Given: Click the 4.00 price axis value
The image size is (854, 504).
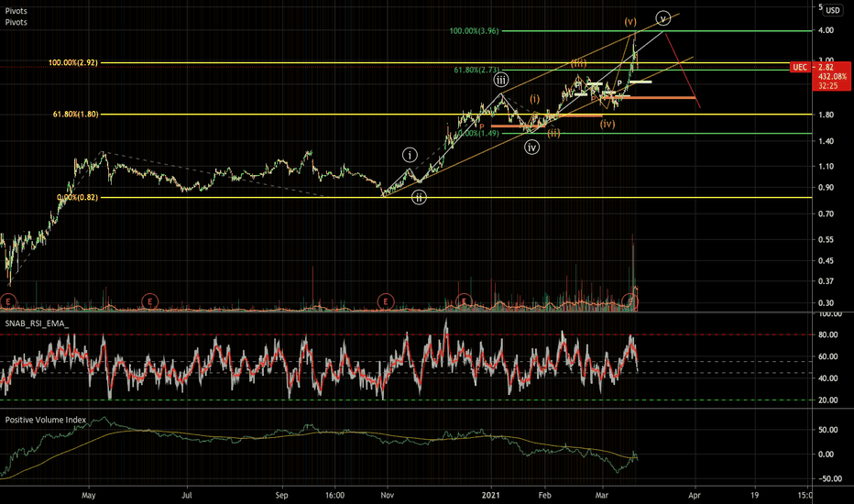Looking at the screenshot, I should point(826,30).
